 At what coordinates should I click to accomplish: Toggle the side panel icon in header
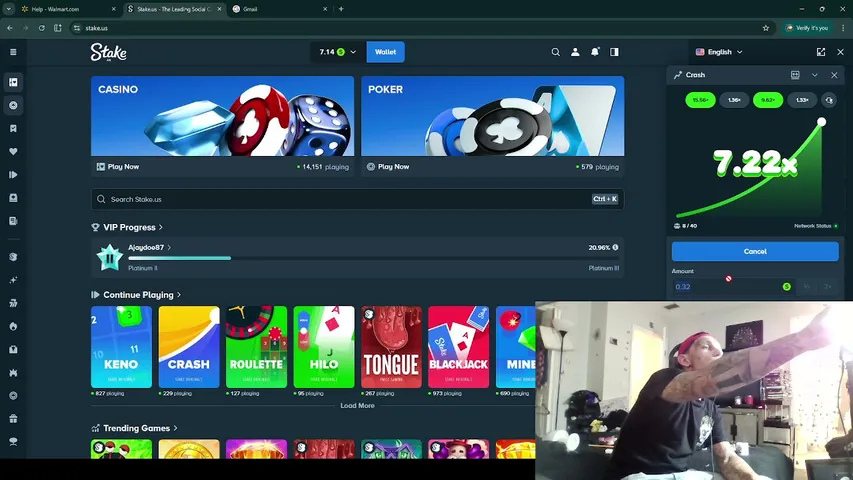pos(614,52)
